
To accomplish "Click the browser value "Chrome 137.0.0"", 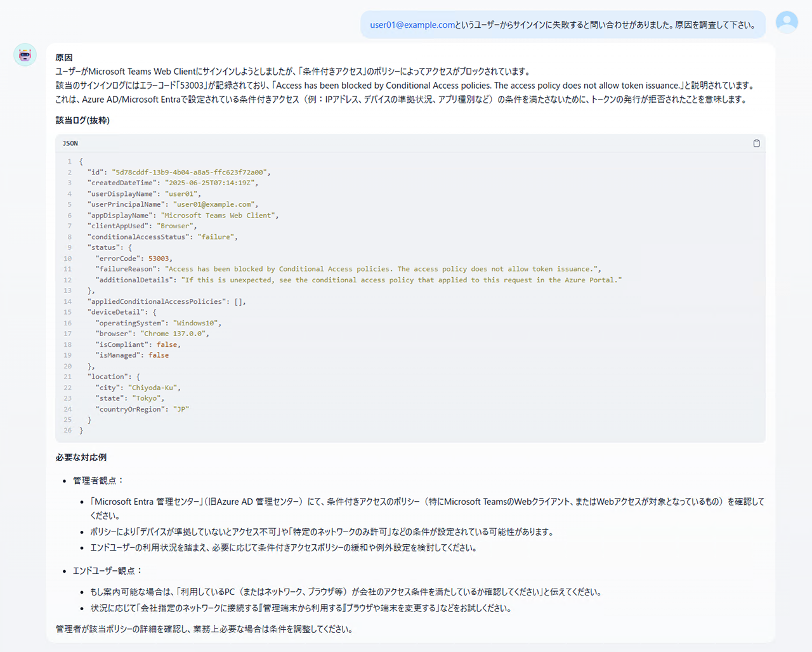I will (173, 334).
